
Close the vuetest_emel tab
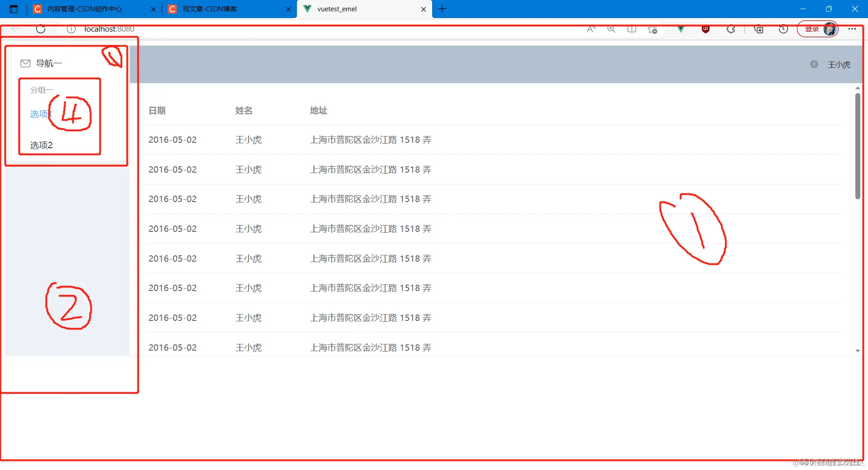click(424, 9)
